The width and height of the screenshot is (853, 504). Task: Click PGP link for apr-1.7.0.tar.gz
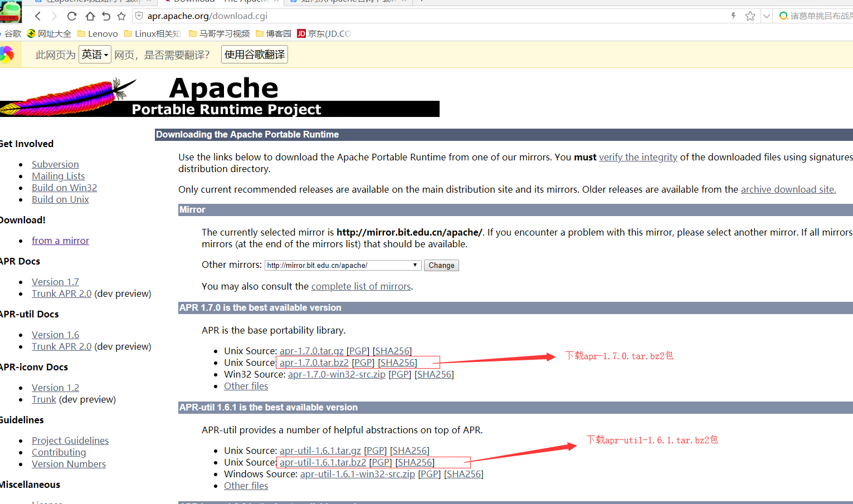tap(358, 351)
